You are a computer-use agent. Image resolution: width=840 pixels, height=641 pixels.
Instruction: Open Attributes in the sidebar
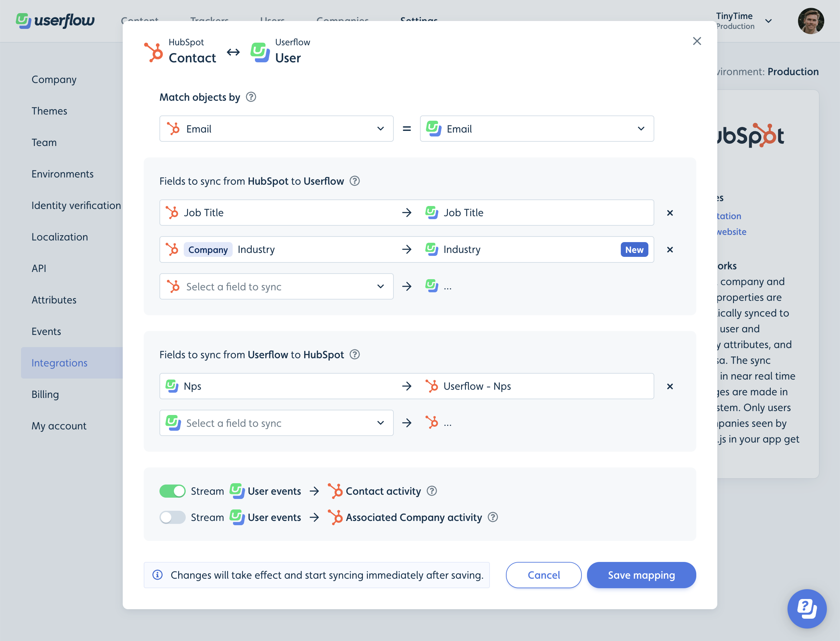pyautogui.click(x=54, y=300)
